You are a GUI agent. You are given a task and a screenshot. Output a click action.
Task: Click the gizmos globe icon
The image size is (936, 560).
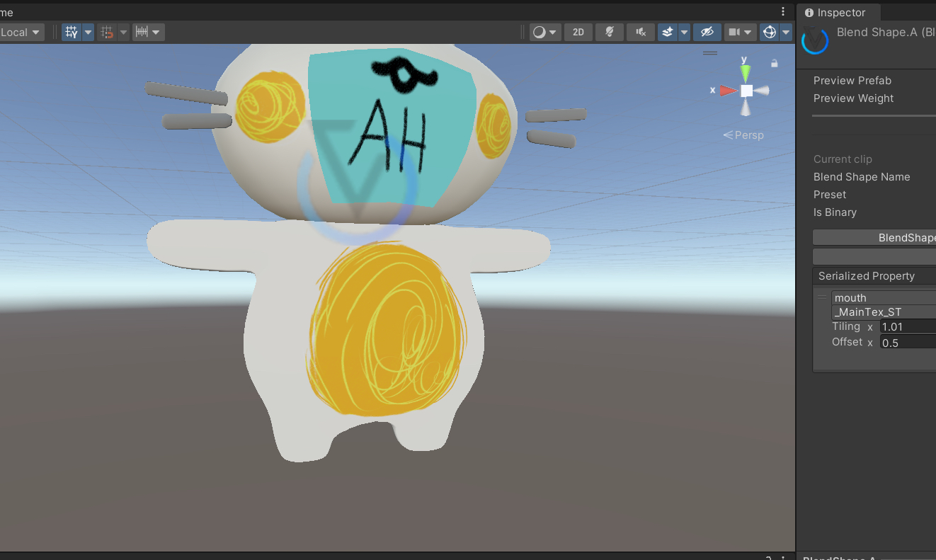[769, 32]
